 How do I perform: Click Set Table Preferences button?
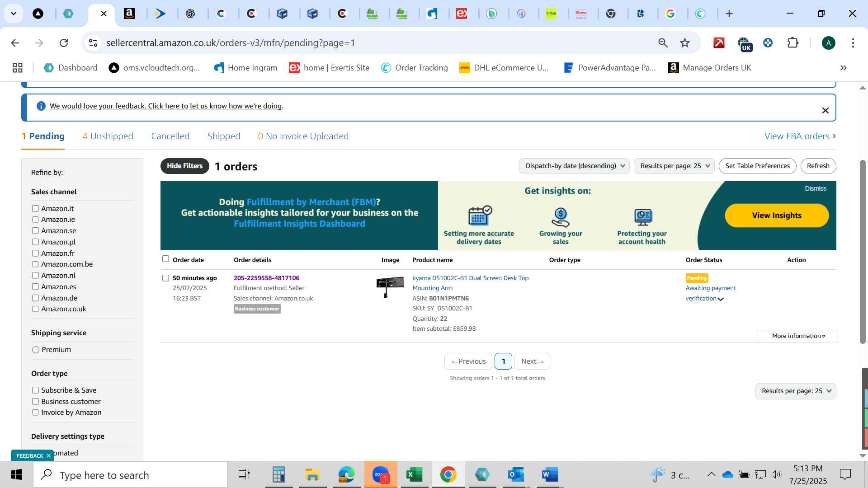(758, 166)
